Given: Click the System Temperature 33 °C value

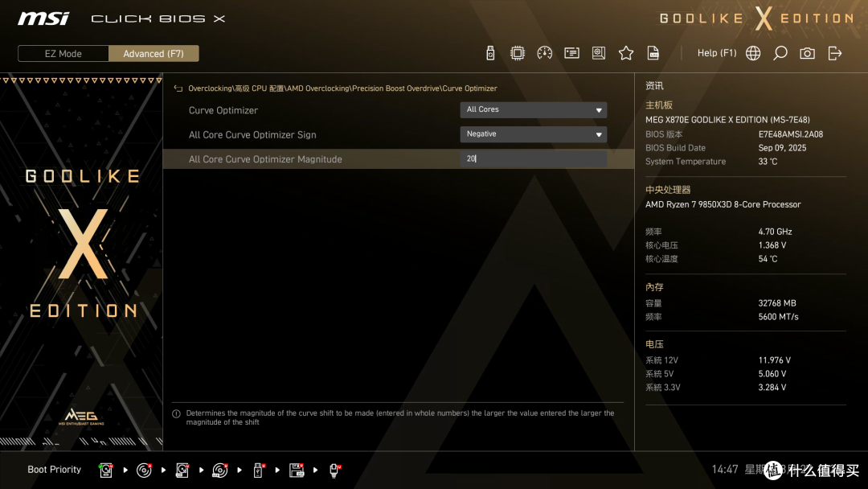Looking at the screenshot, I should pyautogui.click(x=768, y=162).
